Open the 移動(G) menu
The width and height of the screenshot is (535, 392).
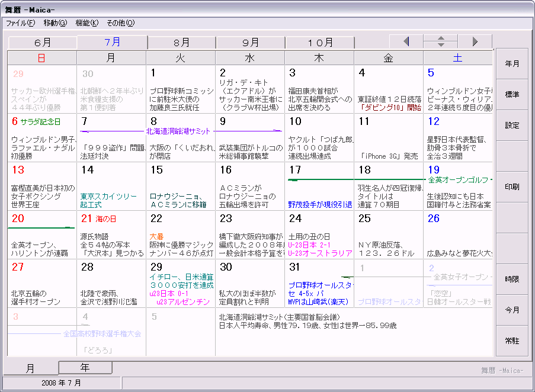point(55,23)
